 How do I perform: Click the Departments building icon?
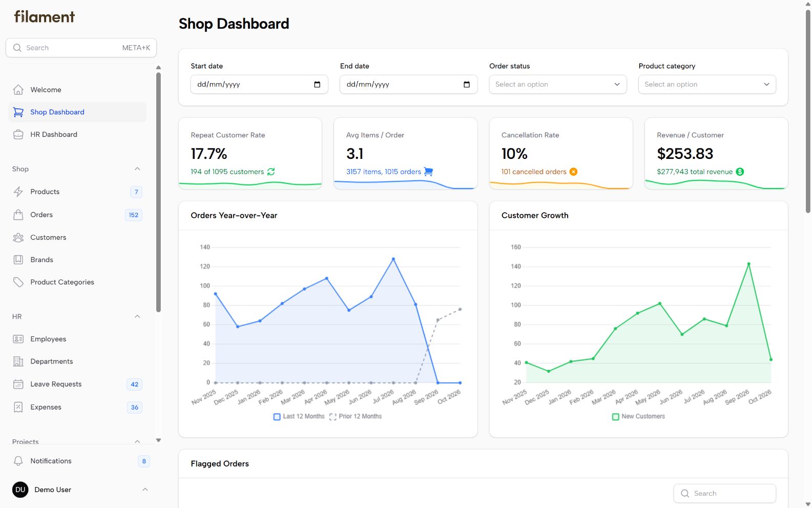point(18,361)
